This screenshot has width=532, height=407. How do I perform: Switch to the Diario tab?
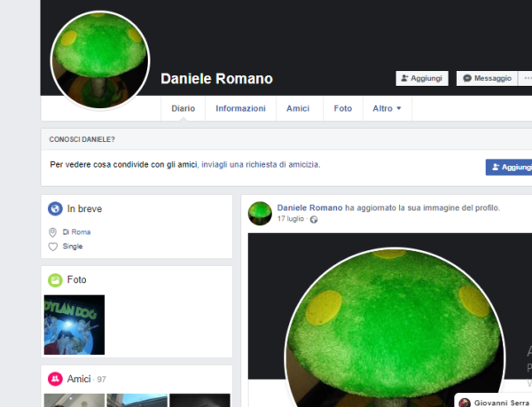[x=183, y=108]
